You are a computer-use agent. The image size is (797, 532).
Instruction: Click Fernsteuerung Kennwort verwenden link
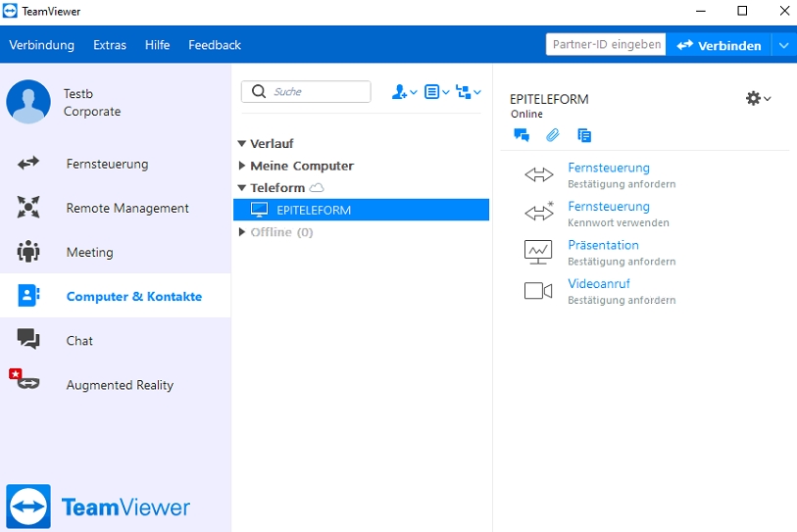pos(609,207)
